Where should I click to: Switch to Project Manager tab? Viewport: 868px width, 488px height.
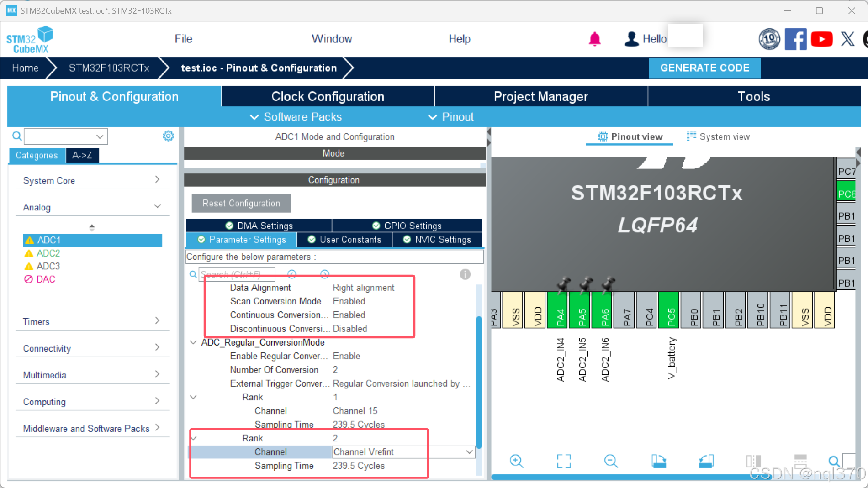[x=541, y=96]
